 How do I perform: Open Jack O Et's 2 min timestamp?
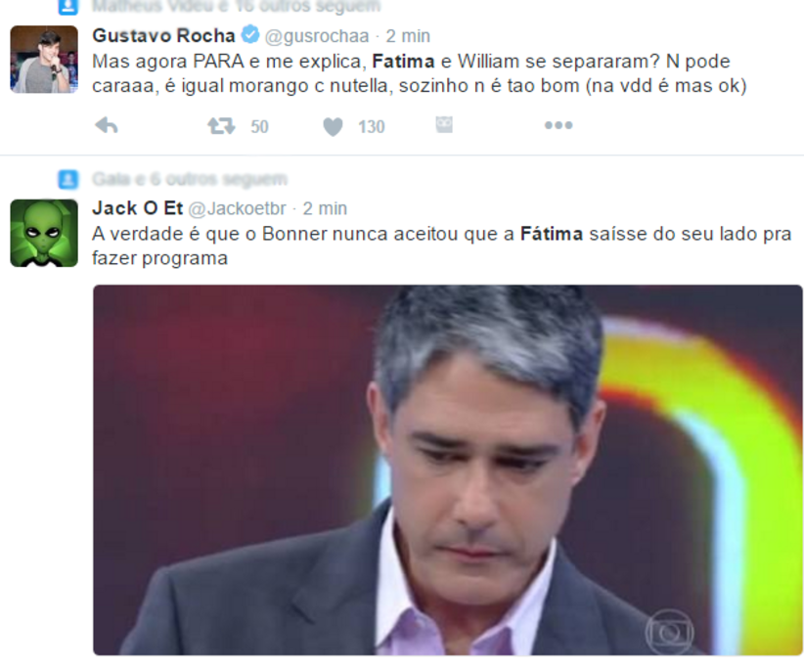point(325,208)
